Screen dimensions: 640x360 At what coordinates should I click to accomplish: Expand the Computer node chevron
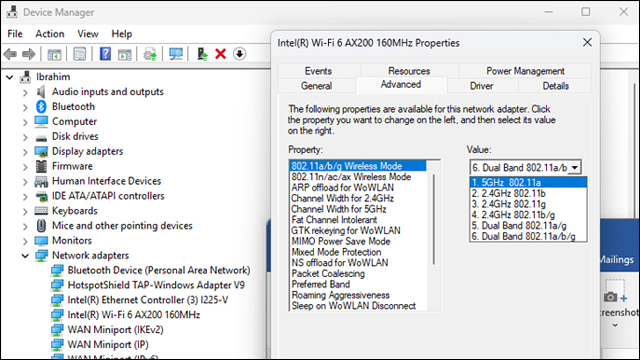[x=25, y=122]
